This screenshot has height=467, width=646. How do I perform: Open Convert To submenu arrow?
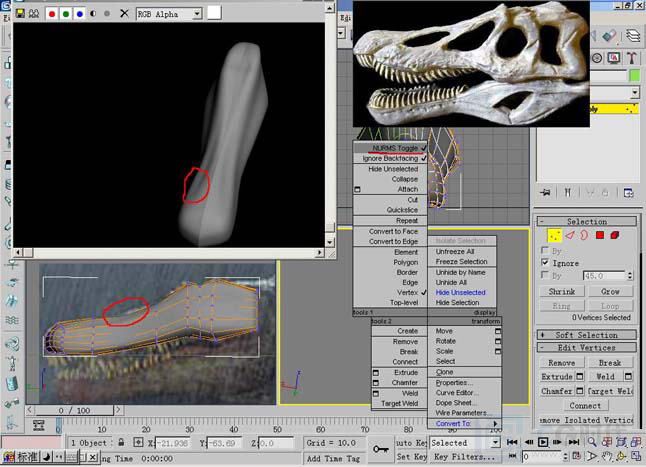click(x=495, y=423)
